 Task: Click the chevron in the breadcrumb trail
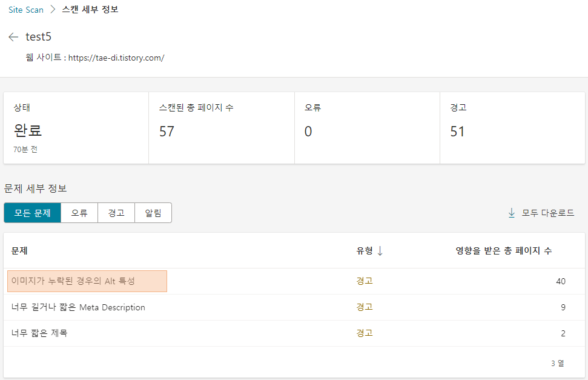[x=52, y=10]
